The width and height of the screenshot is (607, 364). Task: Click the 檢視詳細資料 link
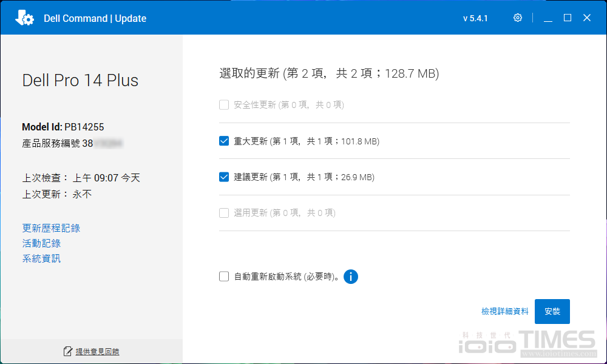(x=505, y=311)
